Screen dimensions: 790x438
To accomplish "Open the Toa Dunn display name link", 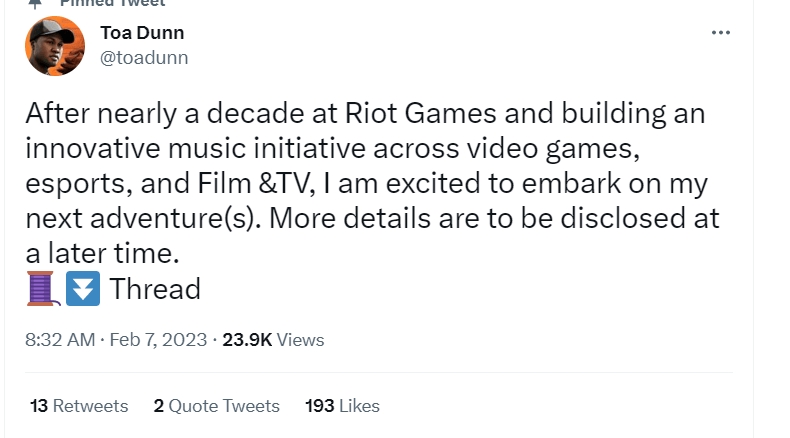I will 142,33.
